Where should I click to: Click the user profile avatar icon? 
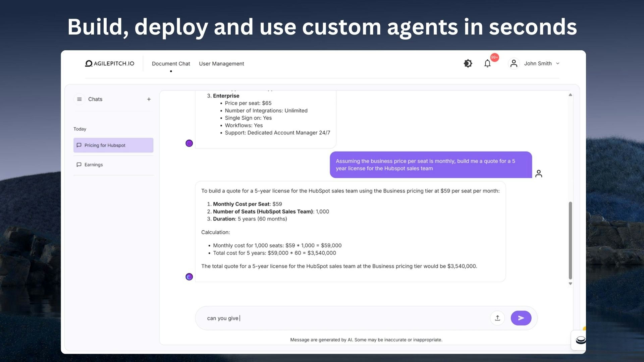[514, 63]
